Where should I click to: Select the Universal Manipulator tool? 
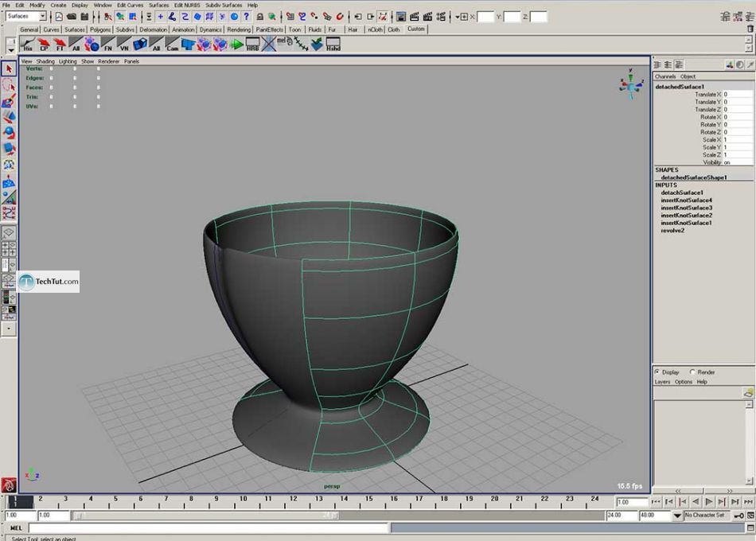9,165
